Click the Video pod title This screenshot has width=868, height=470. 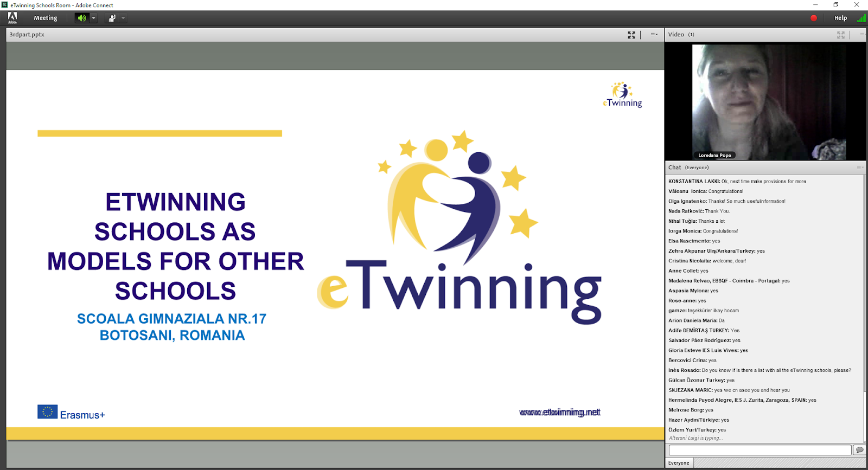pos(676,35)
